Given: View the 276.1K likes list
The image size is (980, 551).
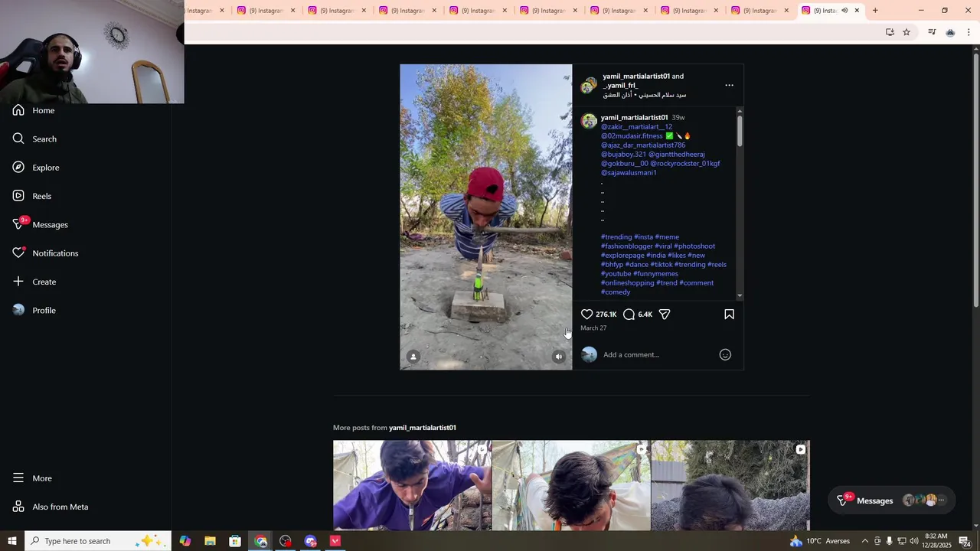Looking at the screenshot, I should pyautogui.click(x=606, y=315).
